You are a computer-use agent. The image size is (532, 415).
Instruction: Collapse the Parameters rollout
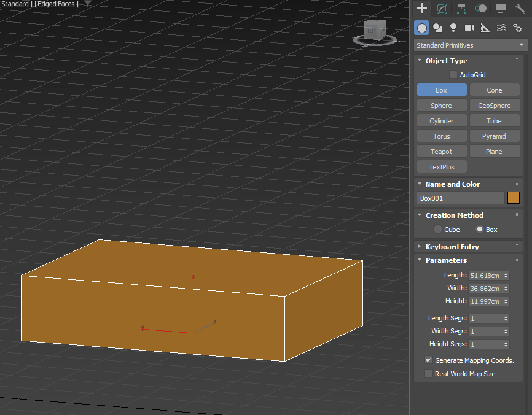click(x=446, y=260)
